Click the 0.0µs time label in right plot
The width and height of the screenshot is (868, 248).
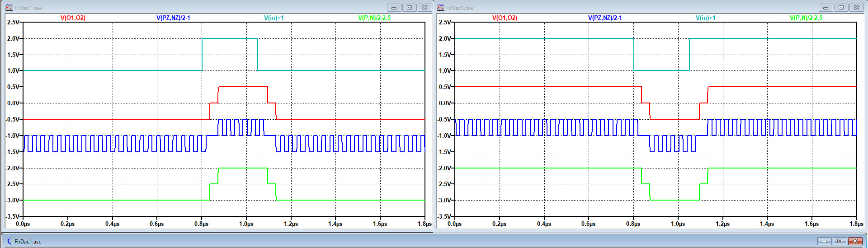tap(454, 224)
